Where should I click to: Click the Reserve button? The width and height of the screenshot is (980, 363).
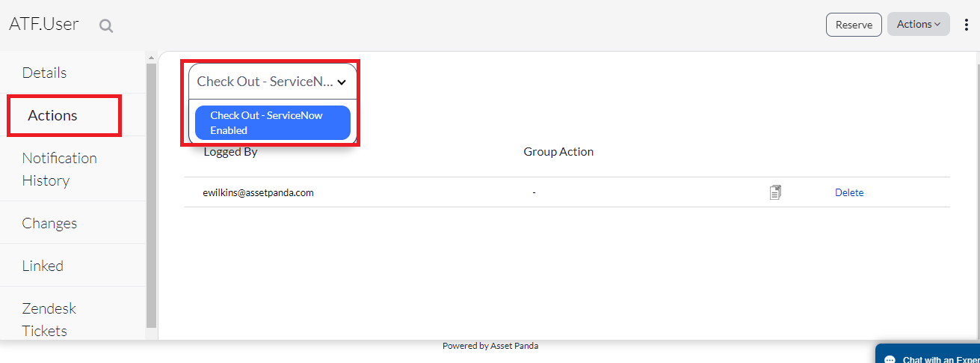tap(854, 25)
